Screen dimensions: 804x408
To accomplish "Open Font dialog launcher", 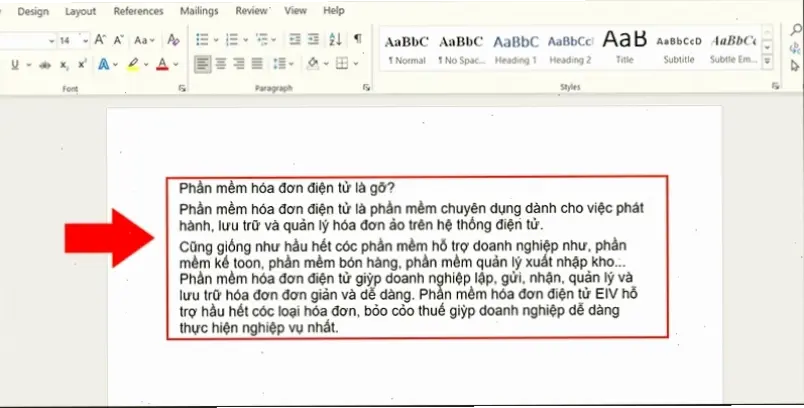I will (x=182, y=88).
